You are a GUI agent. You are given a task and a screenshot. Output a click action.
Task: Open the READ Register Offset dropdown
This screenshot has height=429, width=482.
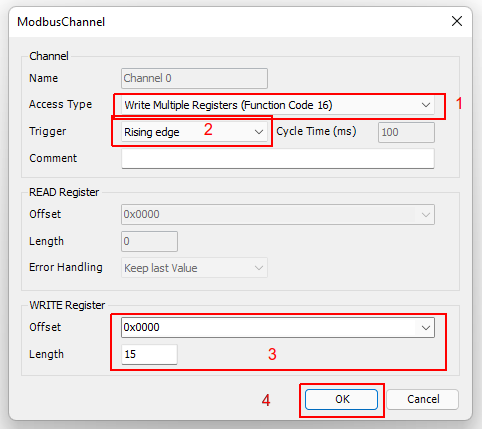[x=278, y=214]
